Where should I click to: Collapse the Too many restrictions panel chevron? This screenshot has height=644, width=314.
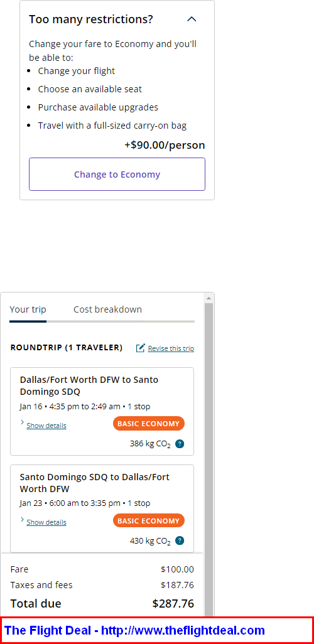point(192,19)
